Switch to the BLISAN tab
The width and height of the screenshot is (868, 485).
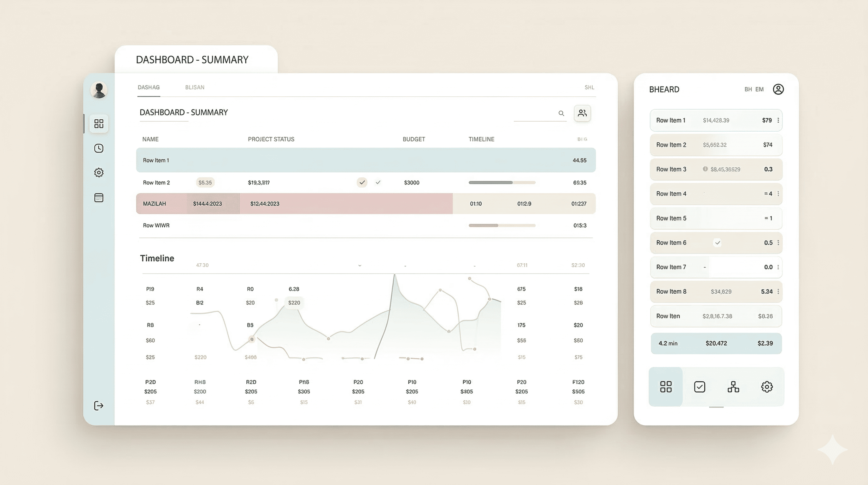195,87
